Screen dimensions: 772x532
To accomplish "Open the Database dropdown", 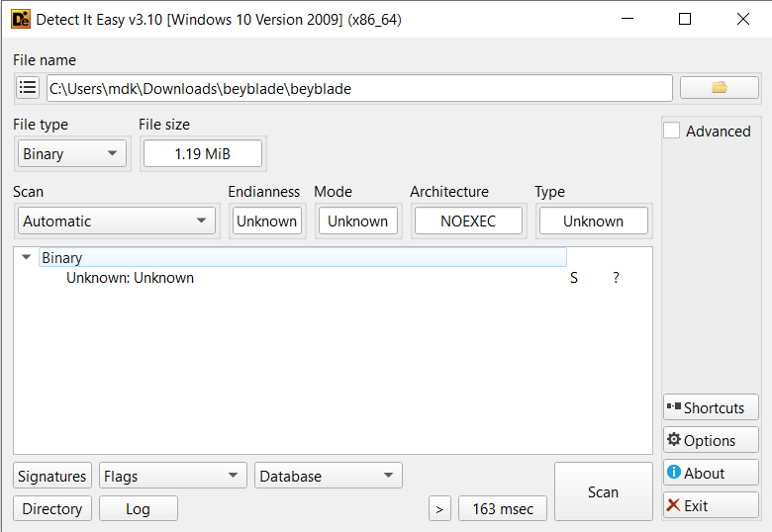I will (x=328, y=476).
